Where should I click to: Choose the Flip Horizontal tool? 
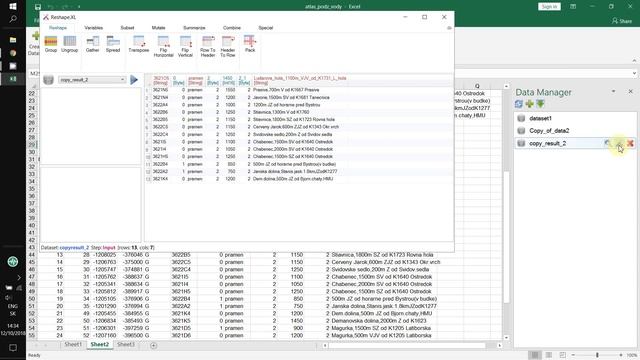coord(163,46)
